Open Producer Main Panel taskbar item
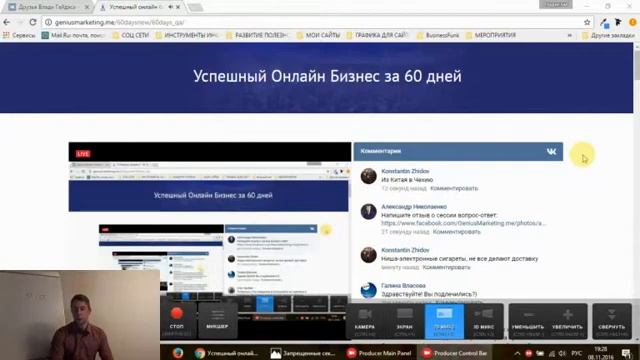Screen dimensions: 640x360 pos(379,353)
